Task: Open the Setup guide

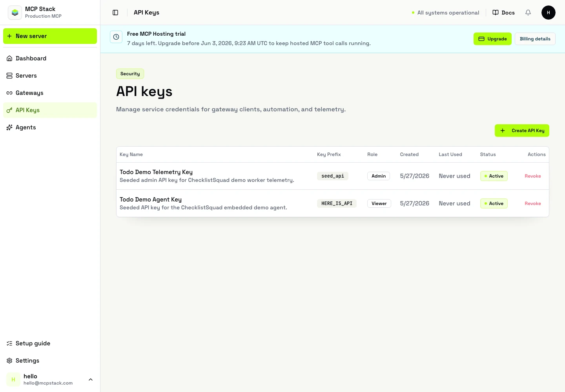Action: [x=50, y=343]
